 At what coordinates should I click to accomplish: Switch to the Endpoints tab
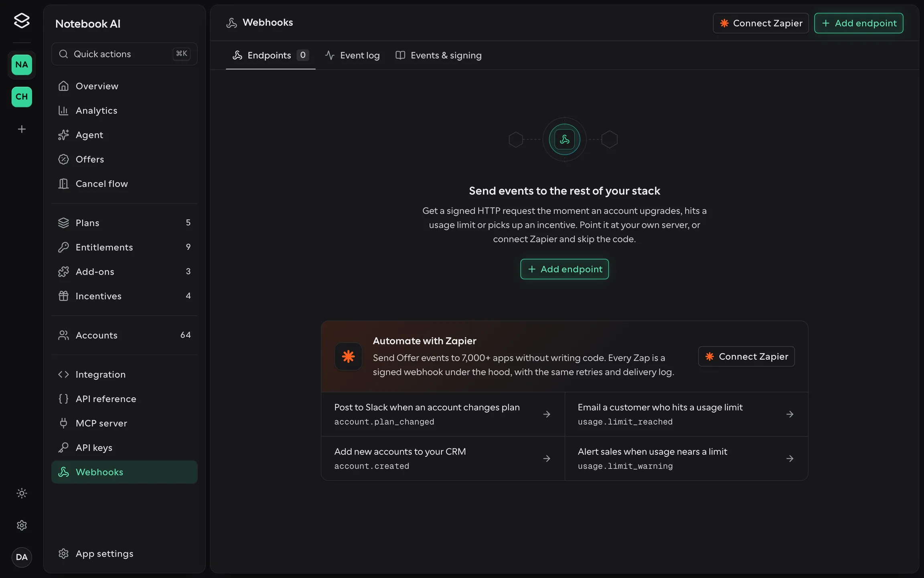point(271,55)
